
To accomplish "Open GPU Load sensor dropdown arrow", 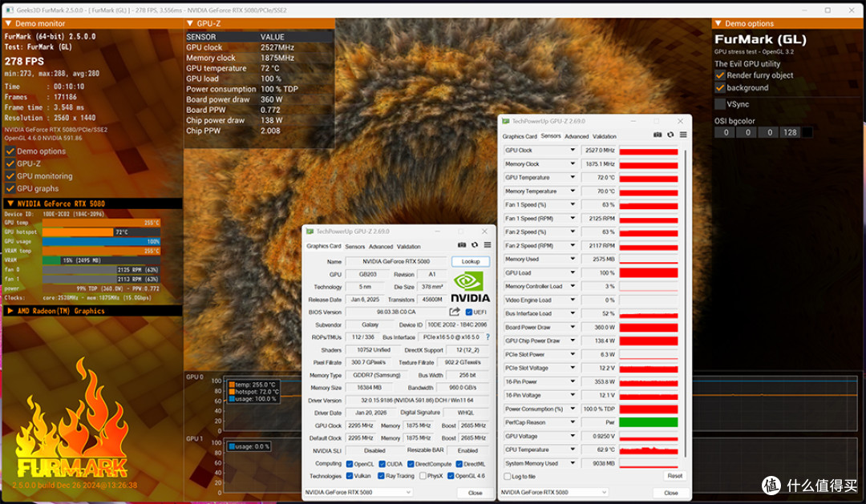I will [x=573, y=272].
